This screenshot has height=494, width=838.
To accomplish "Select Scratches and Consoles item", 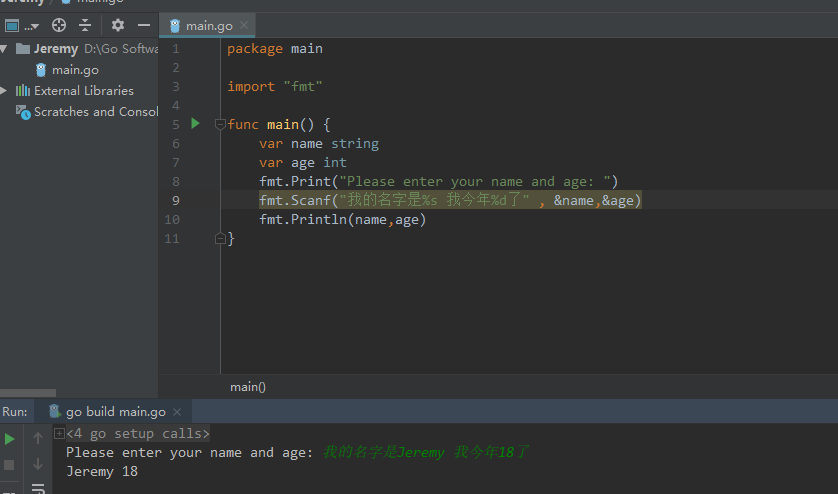I will point(96,112).
